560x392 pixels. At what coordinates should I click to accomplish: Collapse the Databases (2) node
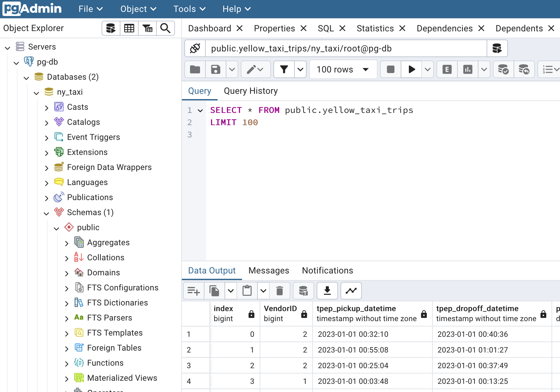[26, 78]
